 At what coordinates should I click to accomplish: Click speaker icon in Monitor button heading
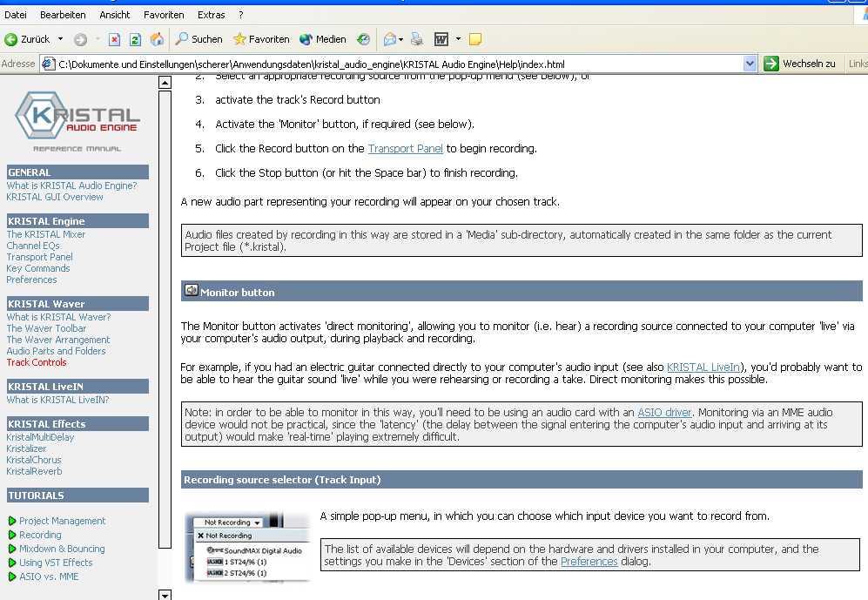[191, 291]
